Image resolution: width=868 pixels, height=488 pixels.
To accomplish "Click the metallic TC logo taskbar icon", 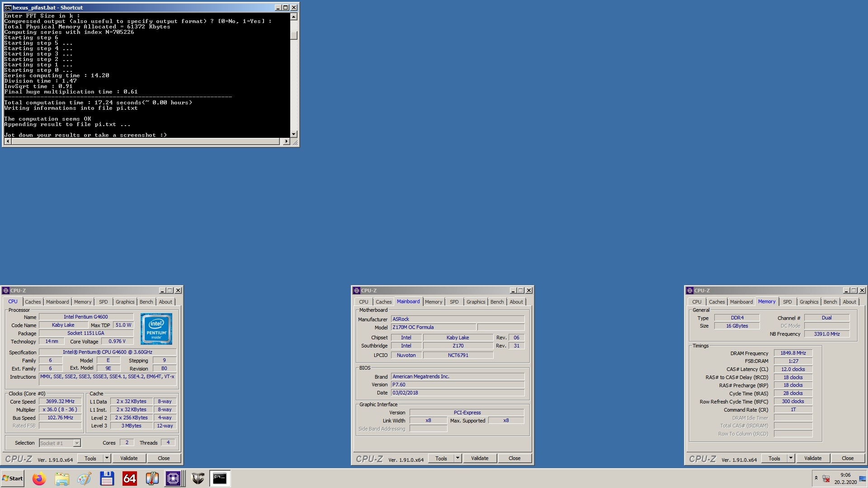I will pyautogui.click(x=198, y=479).
